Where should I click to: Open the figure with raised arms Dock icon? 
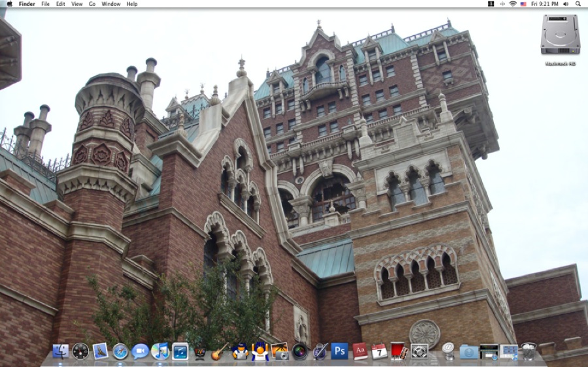(x=260, y=351)
